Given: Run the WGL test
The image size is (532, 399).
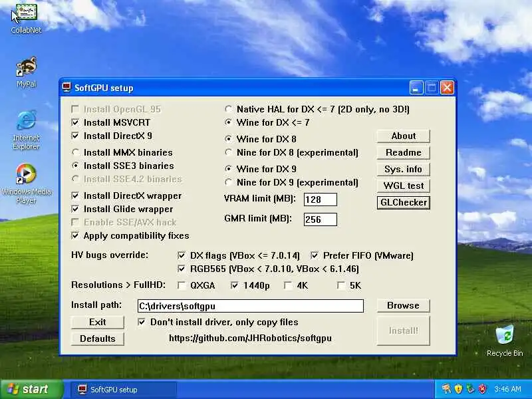Looking at the screenshot, I should coord(404,186).
